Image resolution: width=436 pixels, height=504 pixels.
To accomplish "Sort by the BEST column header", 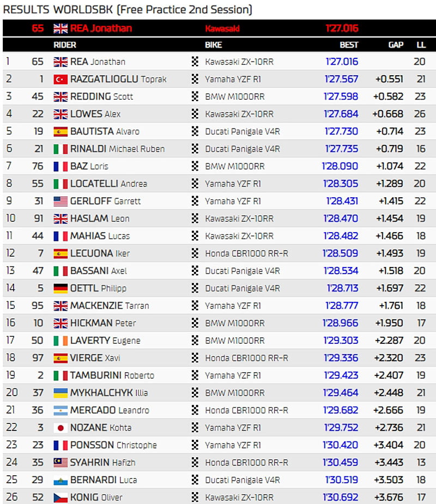I will click(x=349, y=45).
